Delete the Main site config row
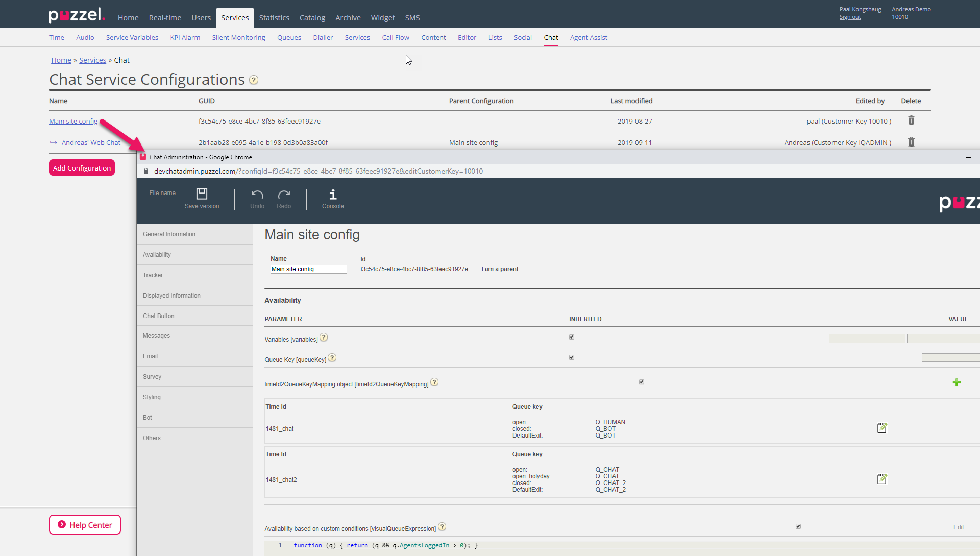Viewport: 980px width, 556px height. point(911,121)
